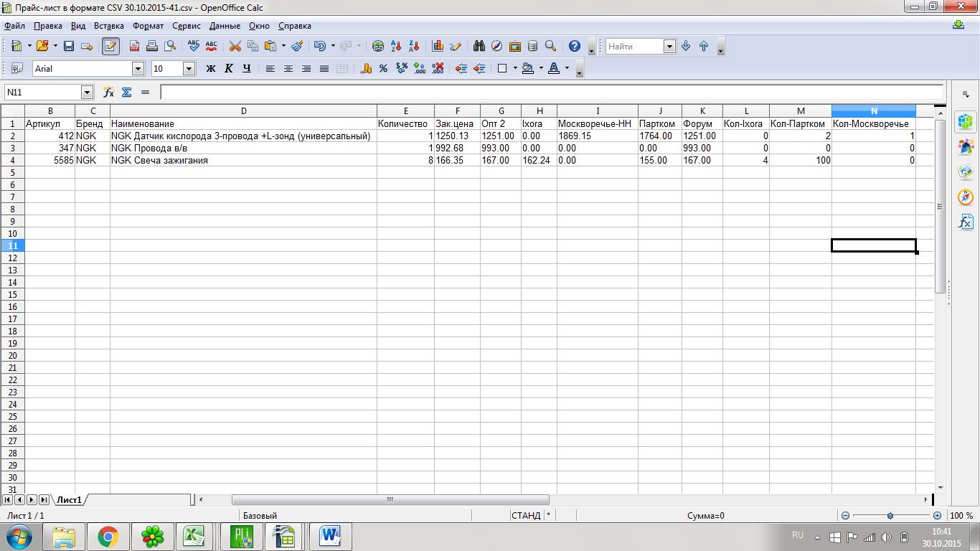The image size is (980, 551).
Task: Open Data Sources
Action: (x=533, y=46)
